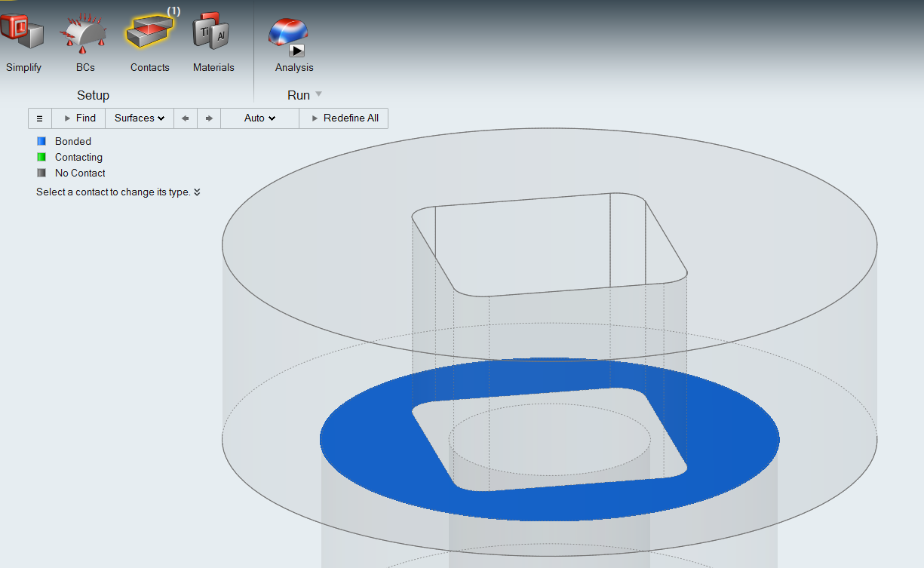The height and width of the screenshot is (568, 924).
Task: Click the Find button
Action: [x=78, y=118]
